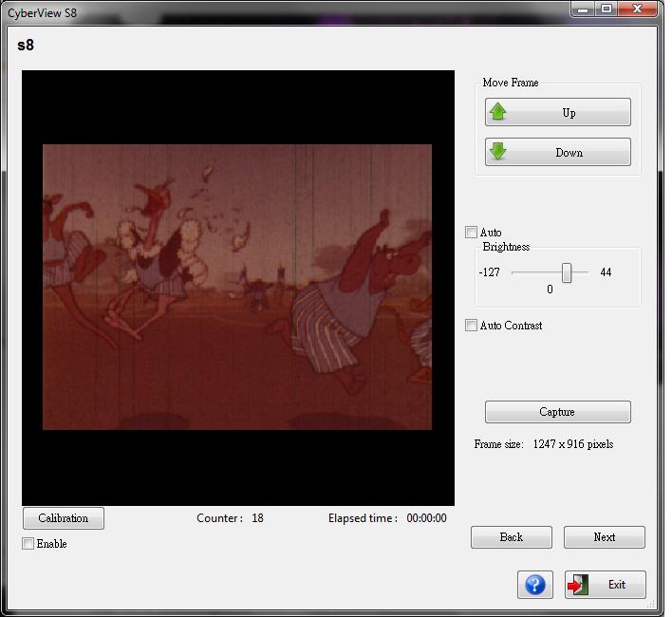Go Back to the previous step
672x617 pixels.
(x=512, y=537)
